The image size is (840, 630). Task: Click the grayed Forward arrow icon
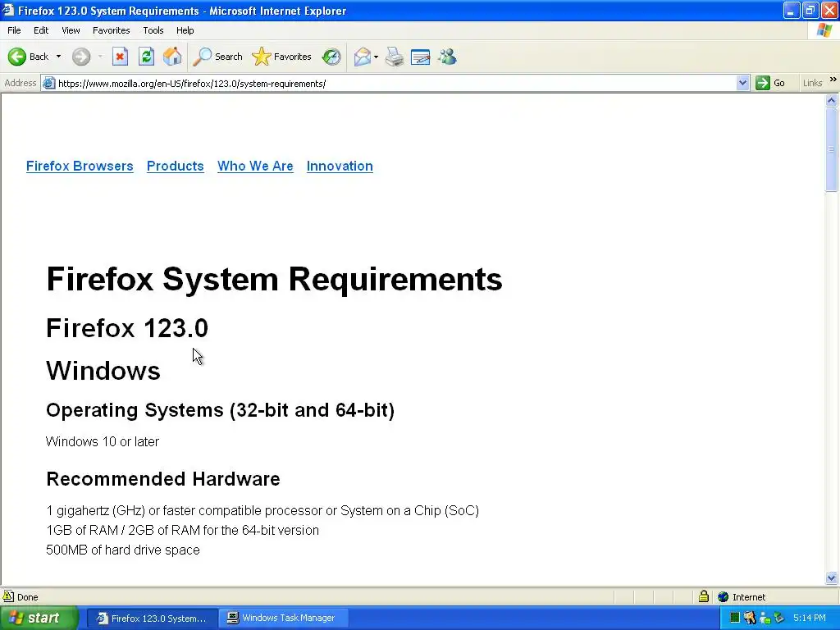point(81,57)
